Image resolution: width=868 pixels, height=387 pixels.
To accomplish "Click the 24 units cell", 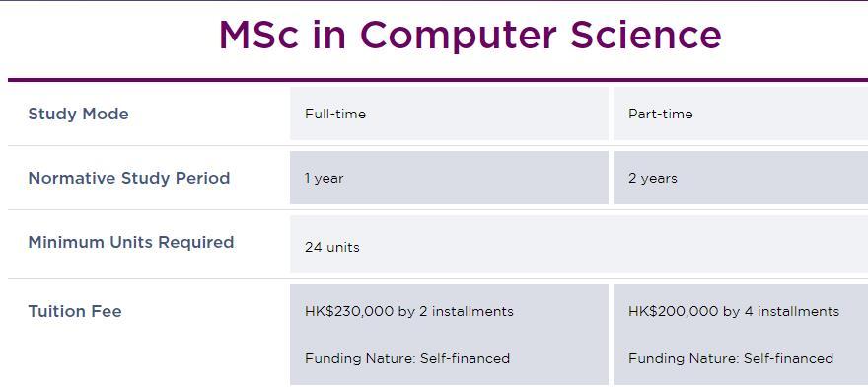I will pyautogui.click(x=579, y=245).
